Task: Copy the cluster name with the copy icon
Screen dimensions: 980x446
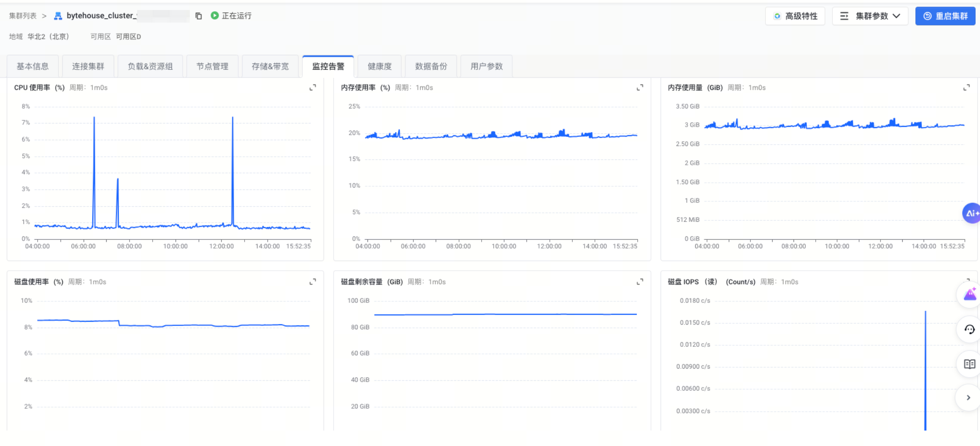Action: [x=199, y=16]
